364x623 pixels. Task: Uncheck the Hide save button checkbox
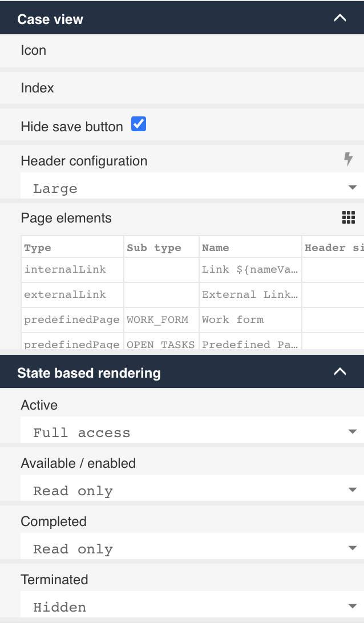[x=138, y=124]
